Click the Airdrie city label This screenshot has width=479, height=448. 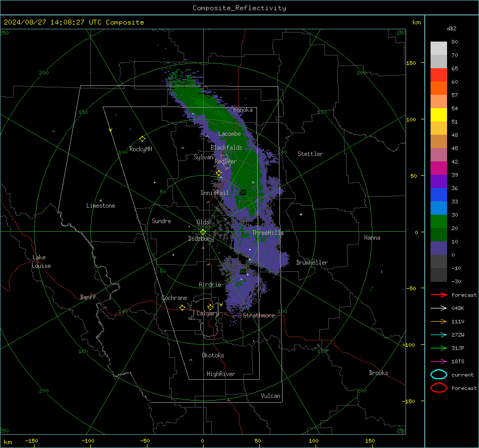click(210, 284)
